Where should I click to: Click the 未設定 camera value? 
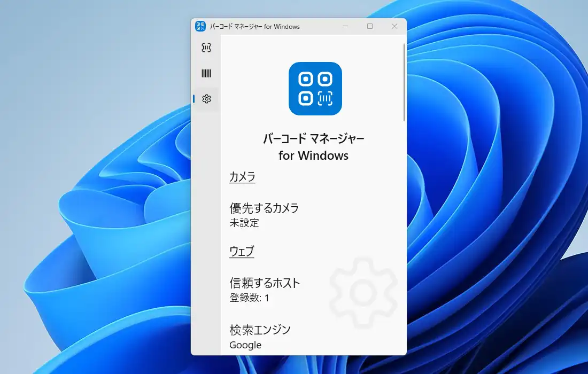[x=244, y=223]
